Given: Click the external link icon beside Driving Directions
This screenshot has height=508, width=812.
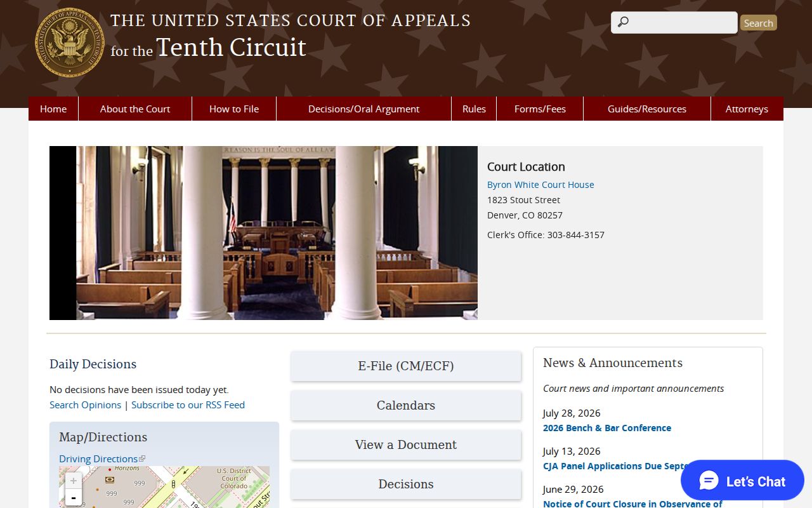Looking at the screenshot, I should click(142, 458).
